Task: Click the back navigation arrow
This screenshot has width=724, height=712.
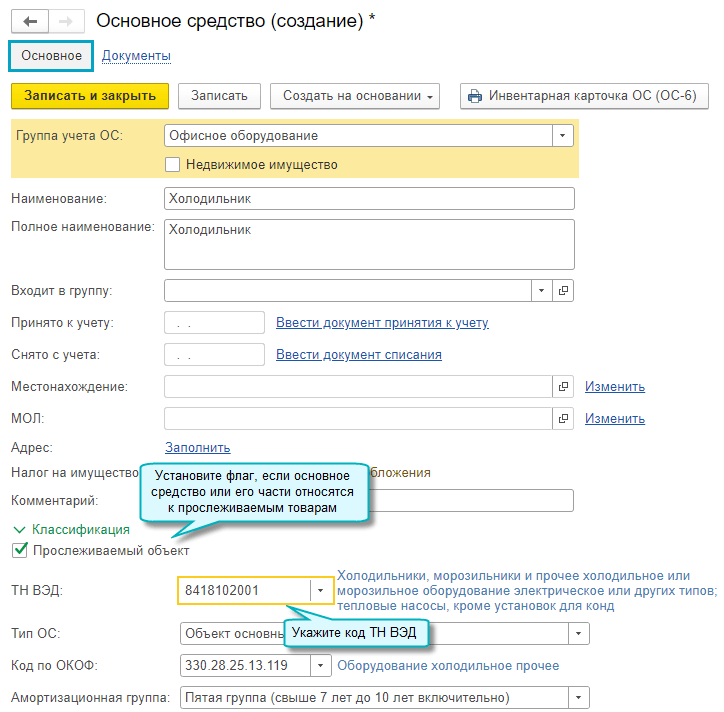Action: 29,21
